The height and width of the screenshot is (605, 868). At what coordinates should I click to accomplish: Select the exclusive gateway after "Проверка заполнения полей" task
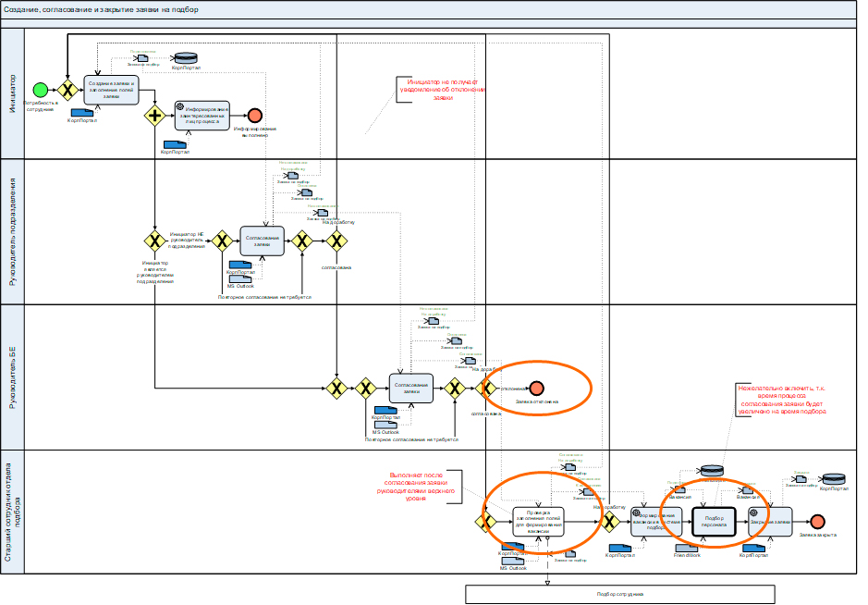tap(609, 523)
